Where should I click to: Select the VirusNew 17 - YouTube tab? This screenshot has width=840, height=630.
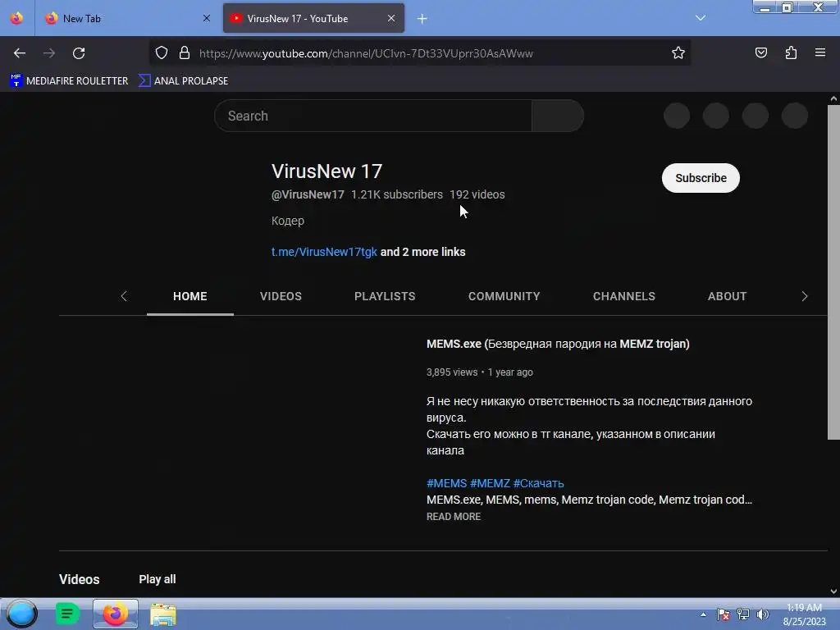tap(313, 18)
